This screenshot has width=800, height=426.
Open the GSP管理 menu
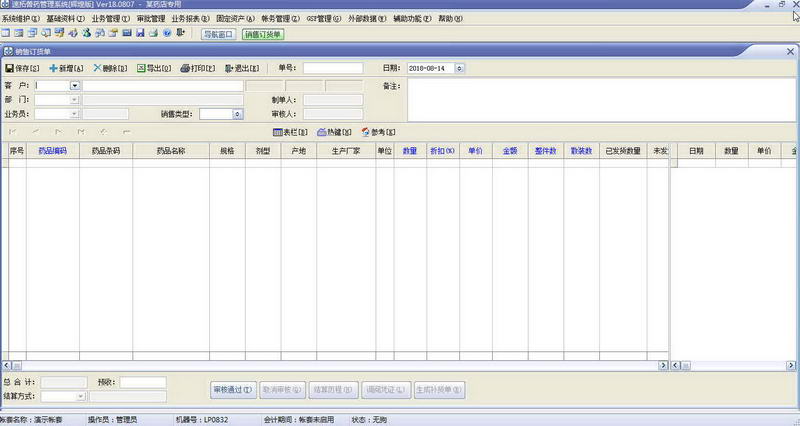tap(323, 18)
